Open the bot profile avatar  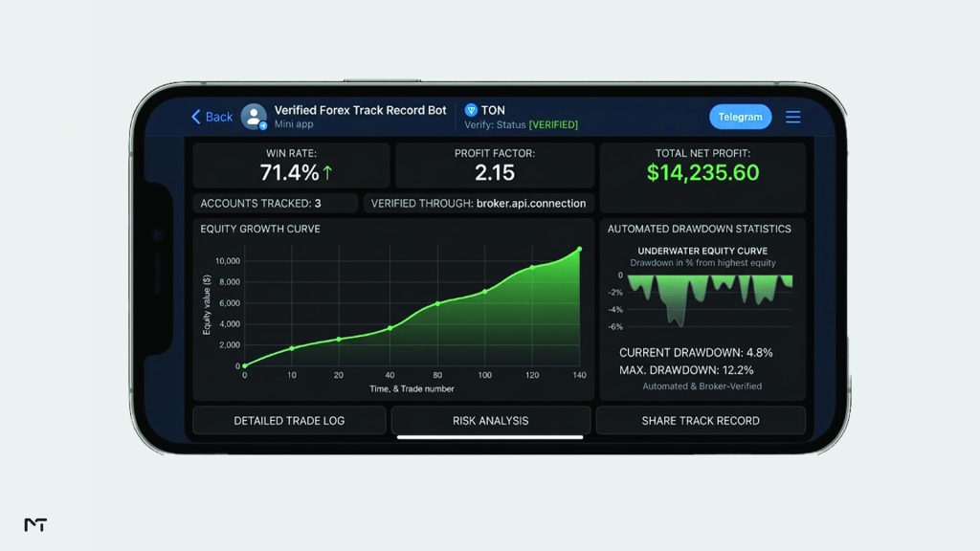pyautogui.click(x=254, y=117)
